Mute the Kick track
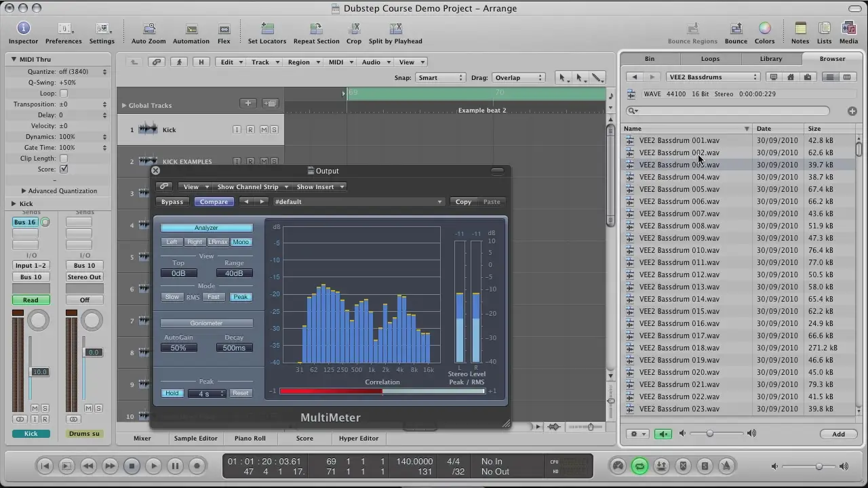Image resolution: width=868 pixels, height=488 pixels. [x=264, y=130]
